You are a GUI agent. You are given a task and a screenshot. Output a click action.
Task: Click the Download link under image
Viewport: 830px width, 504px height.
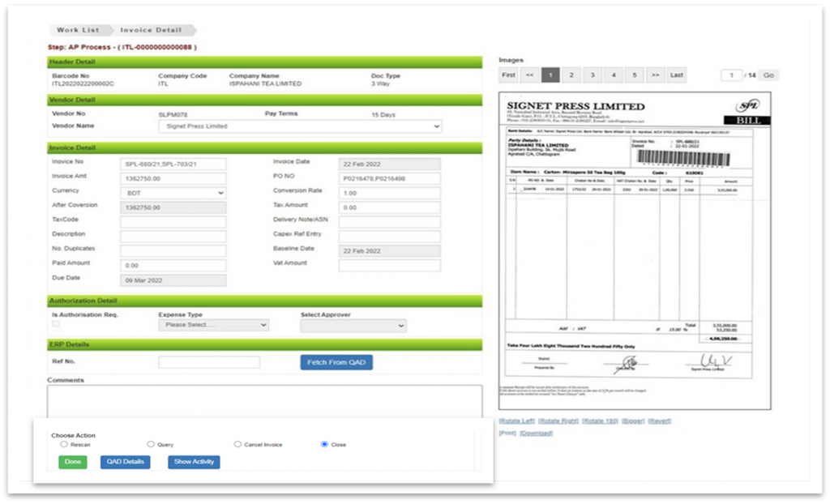pos(536,434)
